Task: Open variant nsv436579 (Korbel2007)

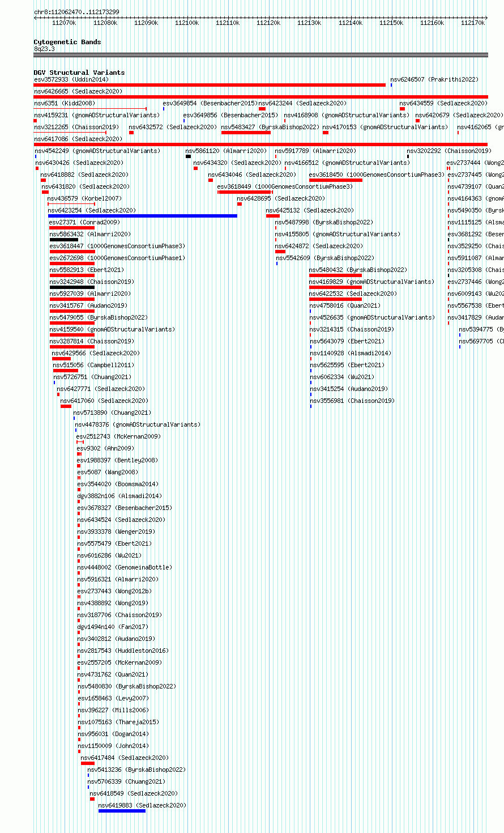Action: pos(84,198)
